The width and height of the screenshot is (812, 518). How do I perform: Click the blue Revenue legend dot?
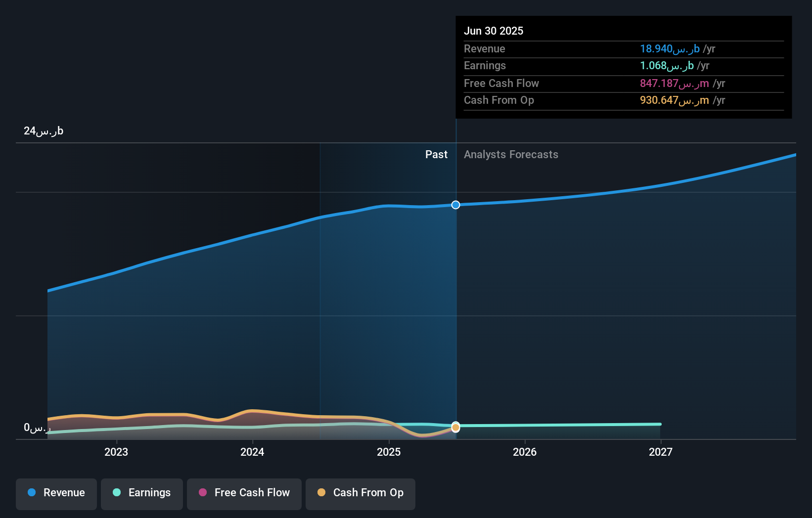[x=31, y=493]
